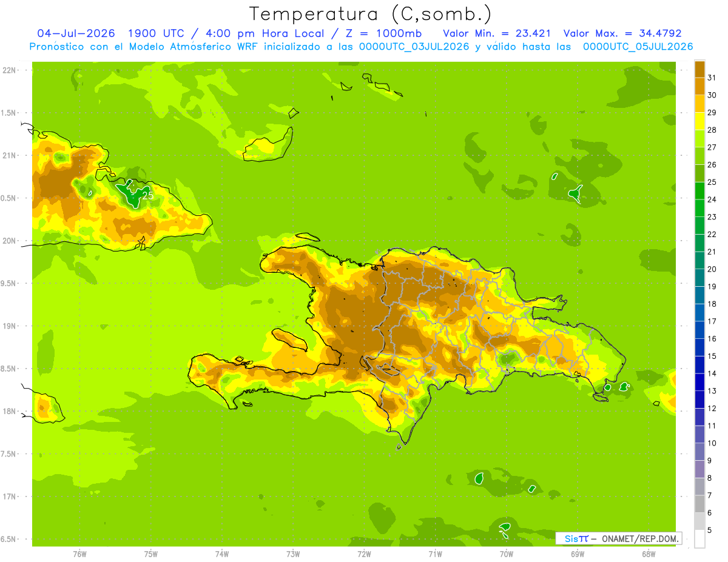Screen dimensions: 728x562
Task: Click teal legend swatch between 18 and 19
Action: click(699, 295)
